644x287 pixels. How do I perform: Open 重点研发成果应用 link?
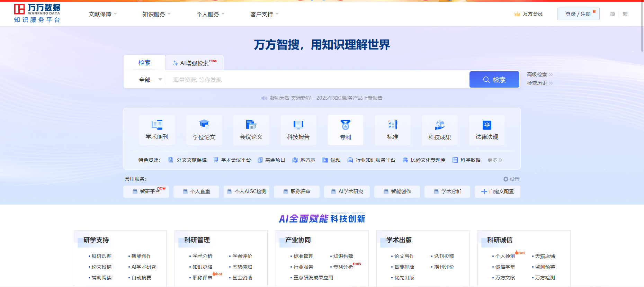[x=313, y=278]
